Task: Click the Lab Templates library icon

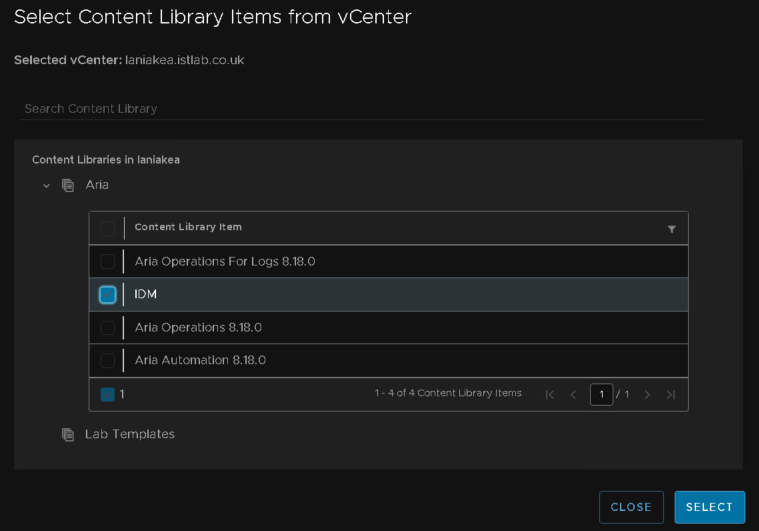Action: 68,434
